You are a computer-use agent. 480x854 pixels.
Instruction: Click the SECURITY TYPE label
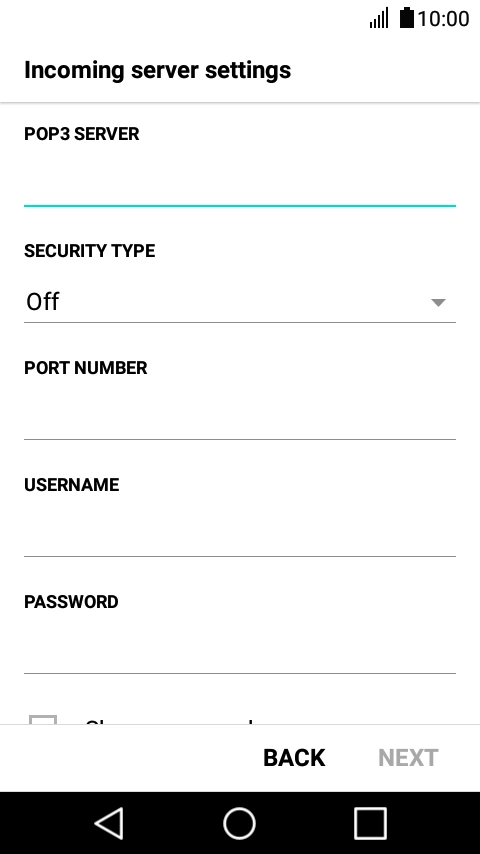pyautogui.click(x=89, y=251)
